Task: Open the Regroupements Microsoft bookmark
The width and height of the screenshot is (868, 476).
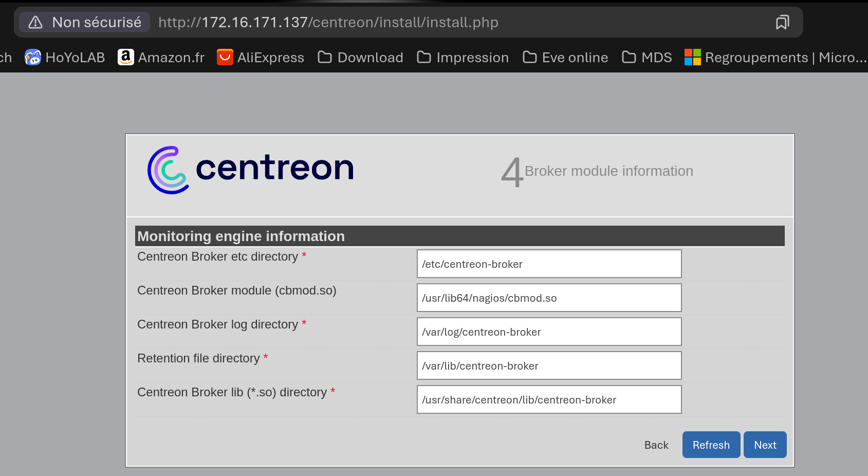Action: click(x=775, y=57)
